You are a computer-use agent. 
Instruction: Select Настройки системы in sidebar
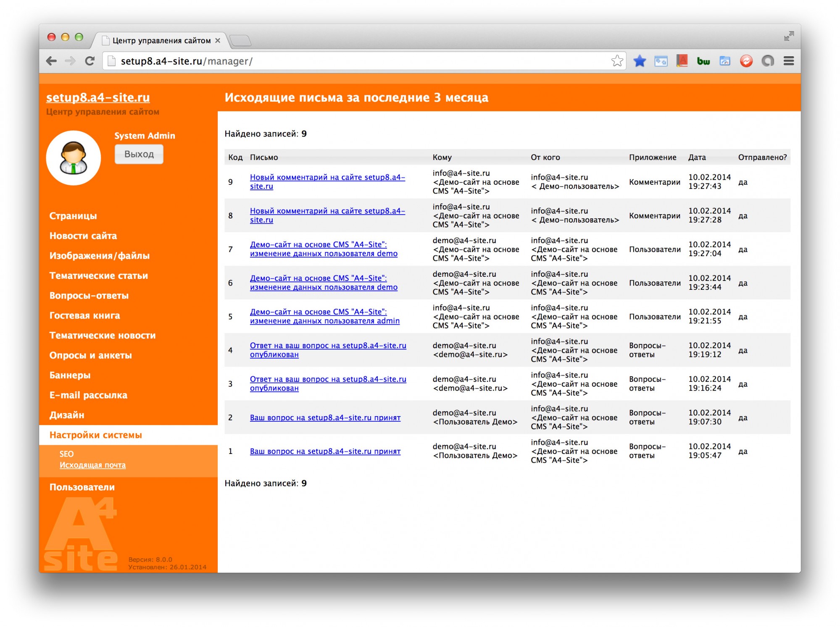96,435
